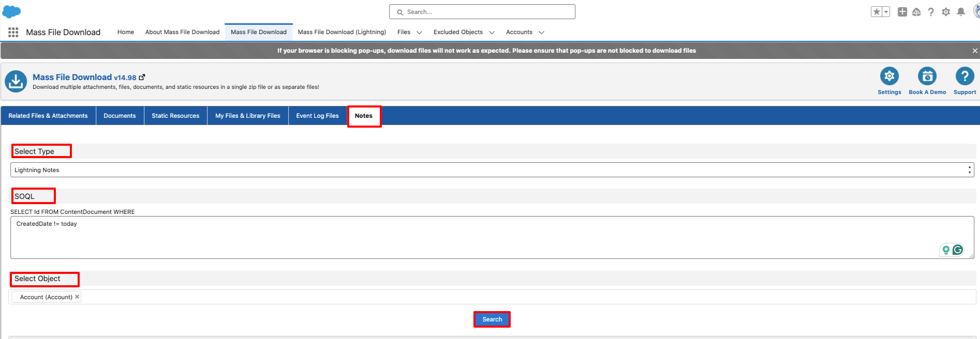Switch to the Event Log Files tab
This screenshot has height=339, width=980.
point(317,116)
